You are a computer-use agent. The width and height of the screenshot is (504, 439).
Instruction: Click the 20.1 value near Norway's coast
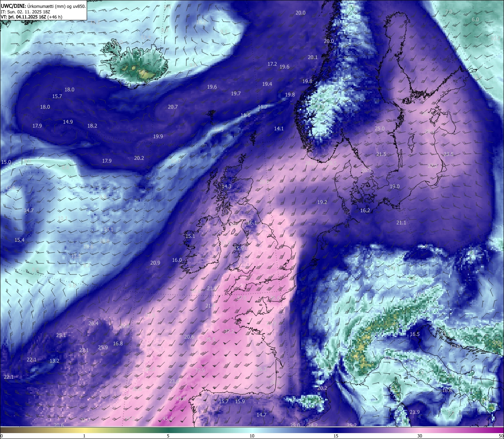click(313, 57)
